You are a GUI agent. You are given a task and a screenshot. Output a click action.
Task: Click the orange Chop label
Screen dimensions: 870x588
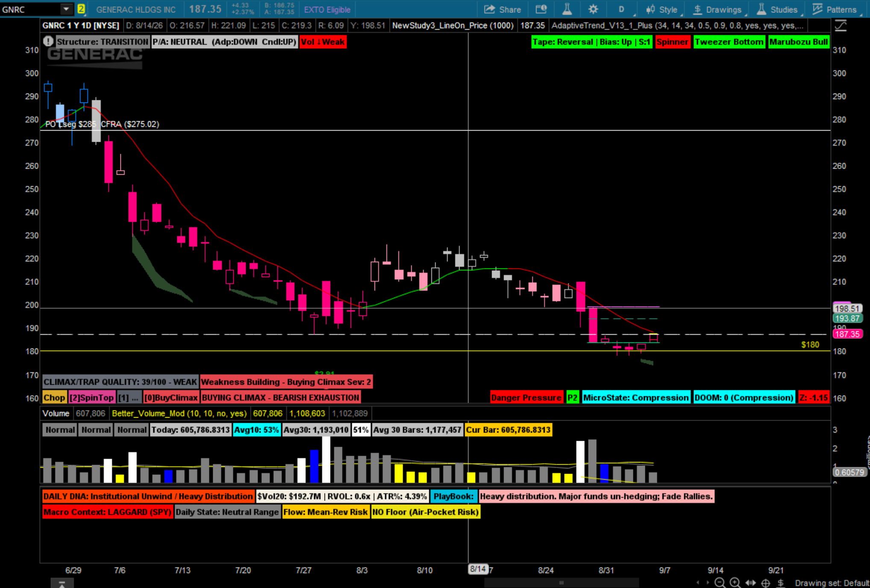pos(54,398)
